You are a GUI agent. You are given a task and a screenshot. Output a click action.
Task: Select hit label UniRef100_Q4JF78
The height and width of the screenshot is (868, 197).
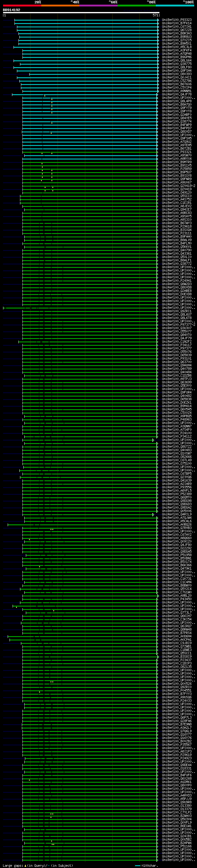point(177,94)
